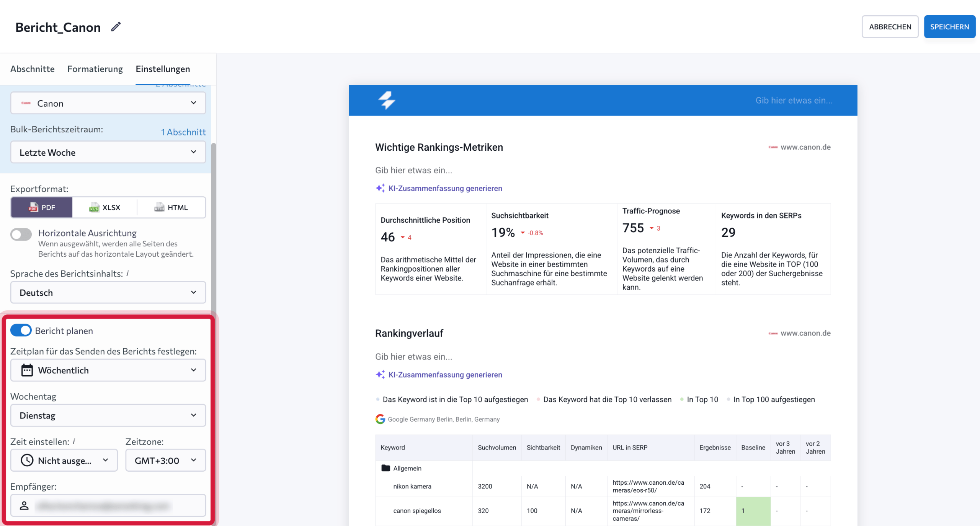Click KI-Zusammenfassung generieren under Rankingverlauf
Screen dimensions: 980x526
tap(445, 375)
